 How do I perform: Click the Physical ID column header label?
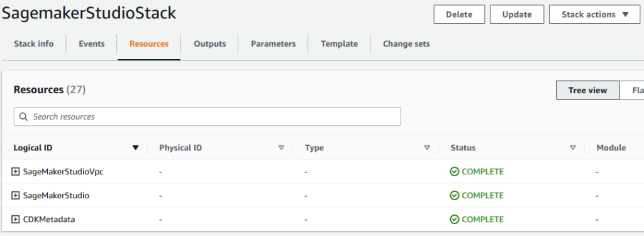(180, 148)
